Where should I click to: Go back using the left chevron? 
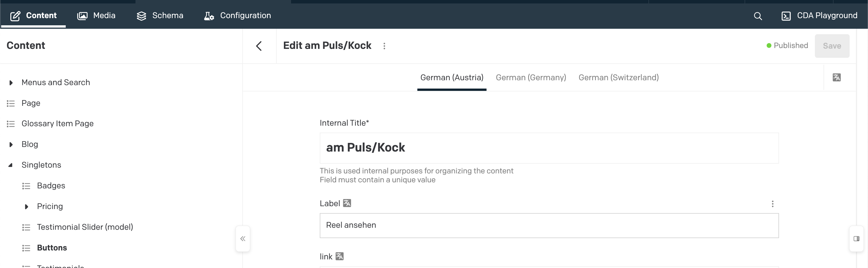[259, 46]
